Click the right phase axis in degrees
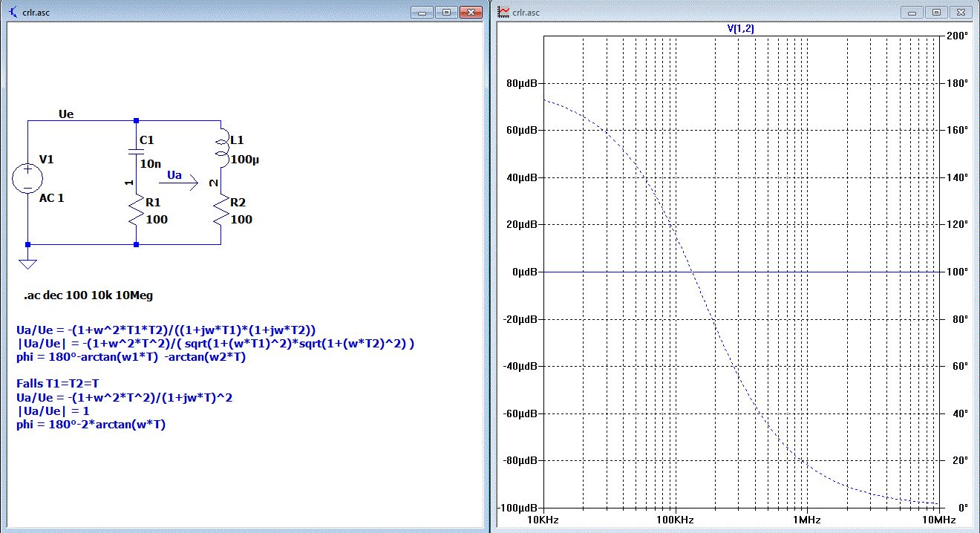The height and width of the screenshot is (533, 980). 958,272
